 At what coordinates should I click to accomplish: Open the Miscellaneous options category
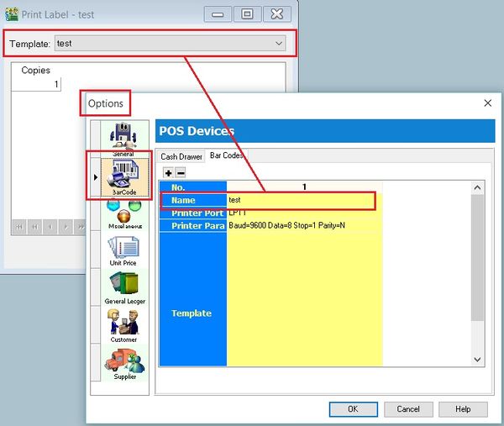[123, 213]
